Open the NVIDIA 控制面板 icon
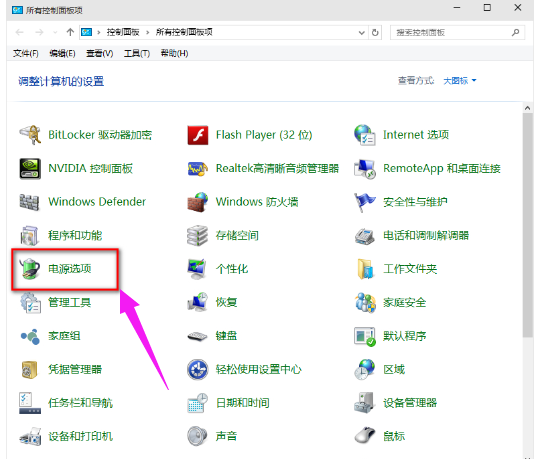The width and height of the screenshot is (536, 459). point(30,168)
